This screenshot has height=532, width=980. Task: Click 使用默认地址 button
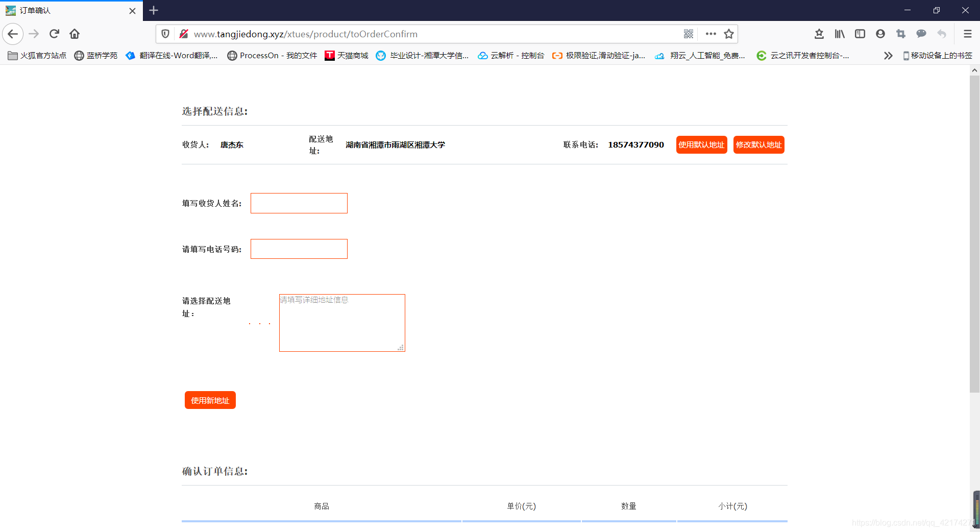[x=702, y=145]
